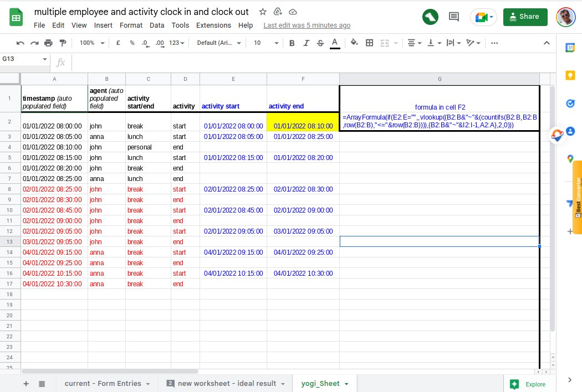
Task: Toggle italic text formatting
Action: click(x=306, y=43)
